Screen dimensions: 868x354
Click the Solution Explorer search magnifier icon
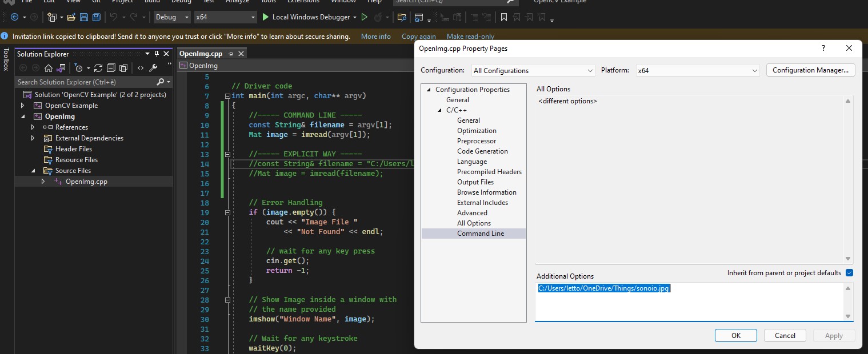pos(161,82)
